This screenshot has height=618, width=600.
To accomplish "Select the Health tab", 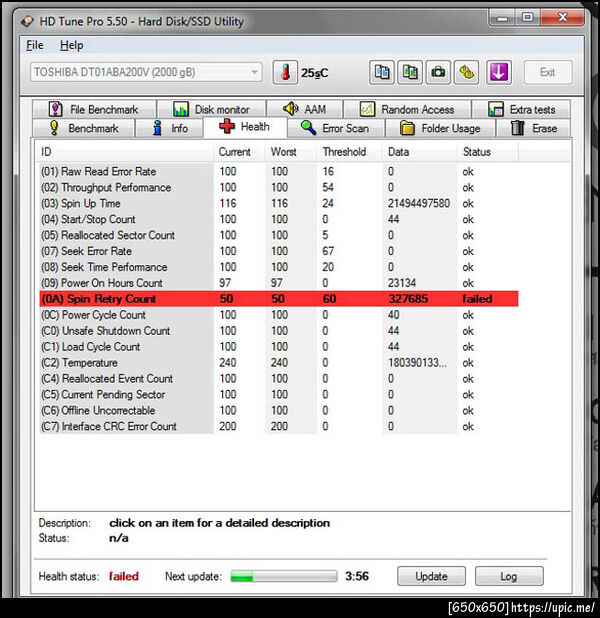I will tap(245, 127).
